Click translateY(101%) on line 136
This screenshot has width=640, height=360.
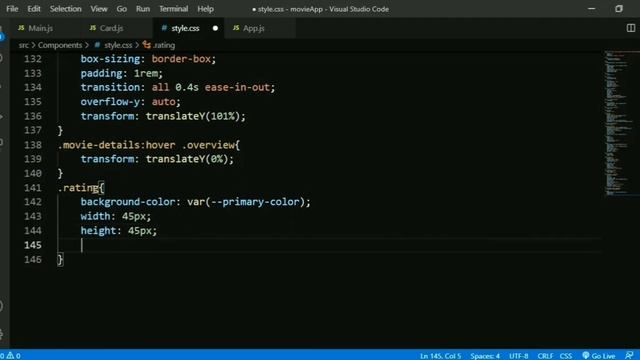pos(193,116)
